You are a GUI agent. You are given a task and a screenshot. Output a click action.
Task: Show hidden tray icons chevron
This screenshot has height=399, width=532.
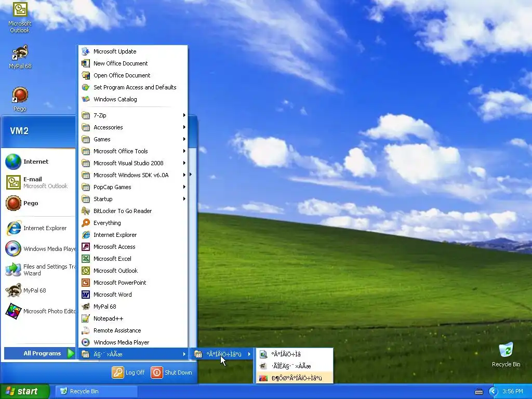(x=493, y=392)
